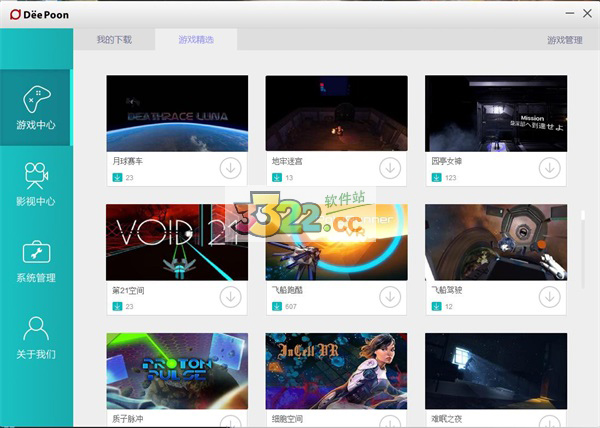
Task: Click download count 607 under 飞船跑酷
Action: 291,307
